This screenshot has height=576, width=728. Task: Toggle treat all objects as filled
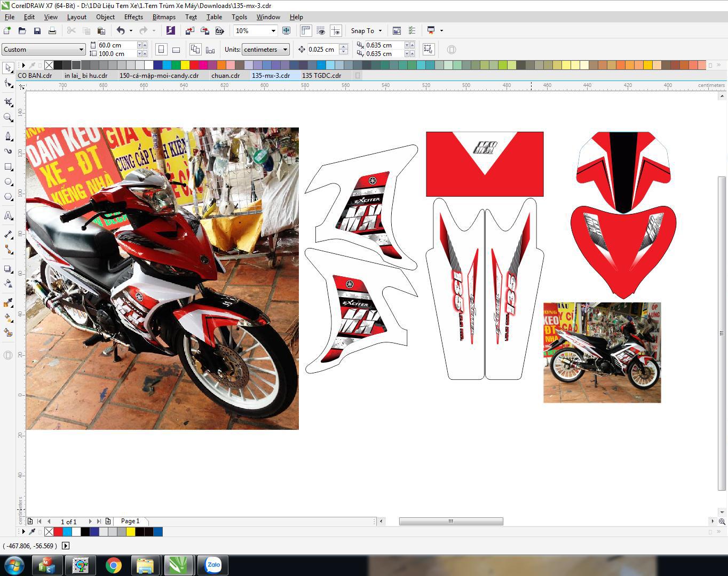[x=428, y=50]
